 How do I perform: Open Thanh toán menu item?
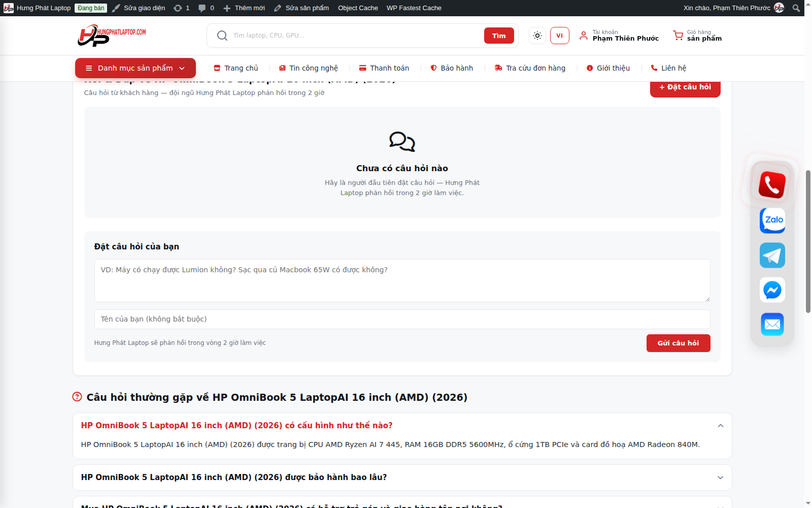tap(384, 68)
